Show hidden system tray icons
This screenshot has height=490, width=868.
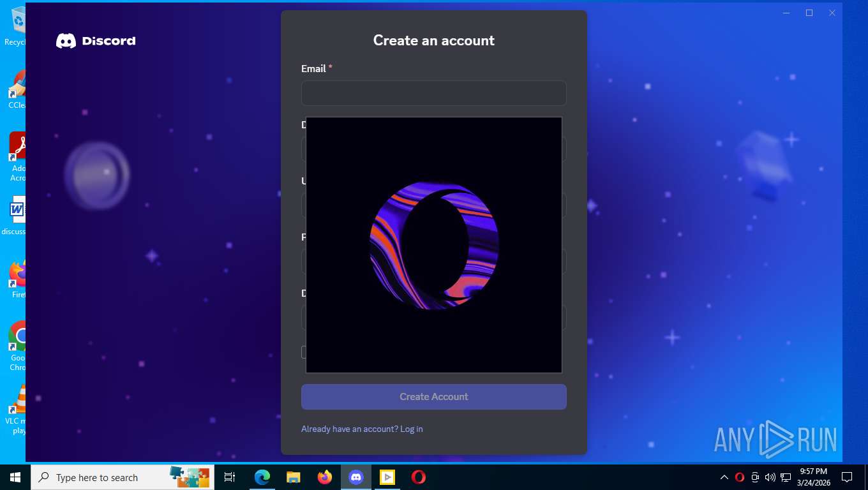[x=724, y=477]
